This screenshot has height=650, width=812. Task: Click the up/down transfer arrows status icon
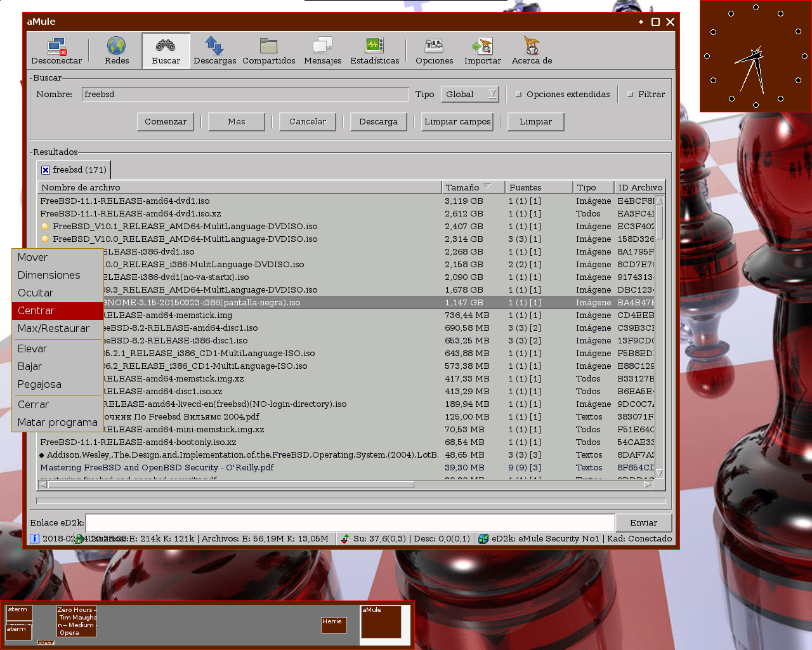tap(345, 539)
